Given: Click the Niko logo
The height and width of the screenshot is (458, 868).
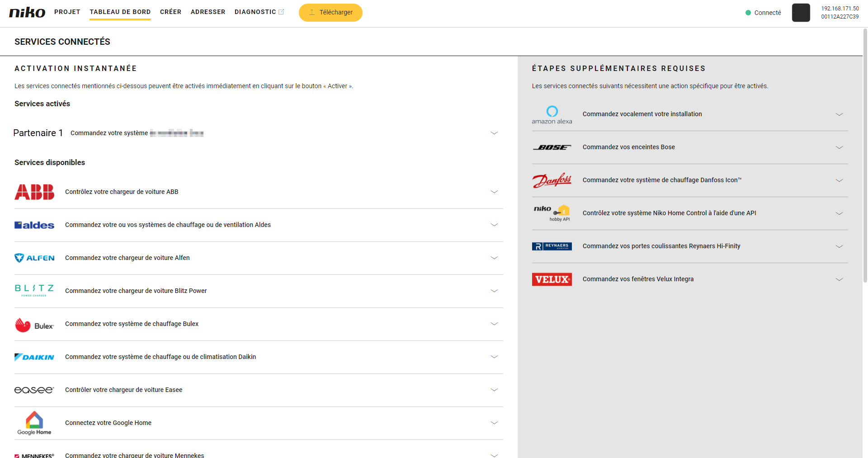Looking at the screenshot, I should coord(27,12).
